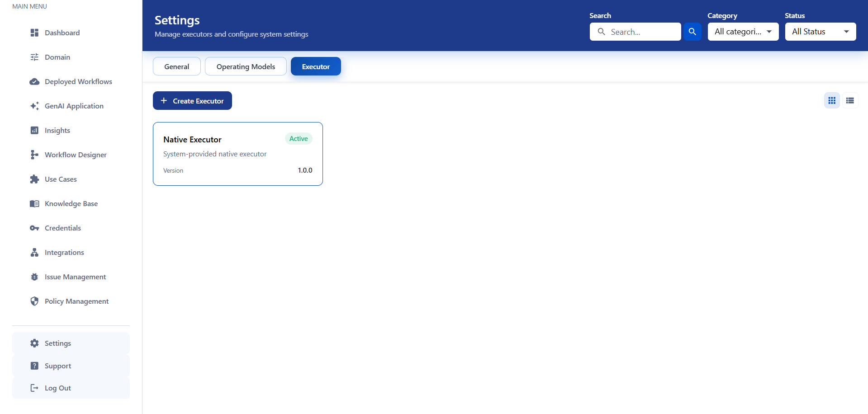
Task: Switch to the General tab
Action: pos(176,66)
